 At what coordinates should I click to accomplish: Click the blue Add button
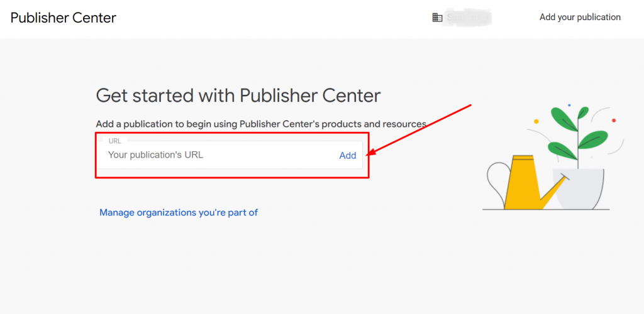pos(347,156)
